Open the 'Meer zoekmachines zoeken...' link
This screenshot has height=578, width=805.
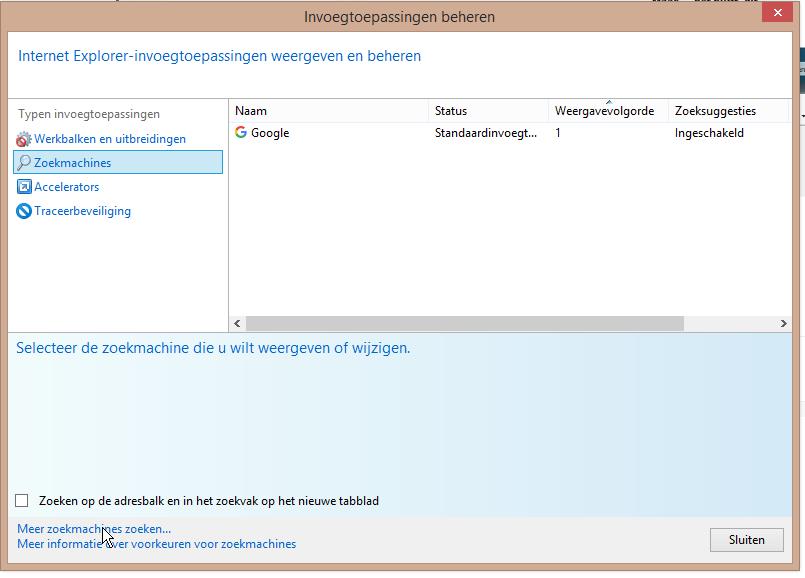(x=94, y=529)
